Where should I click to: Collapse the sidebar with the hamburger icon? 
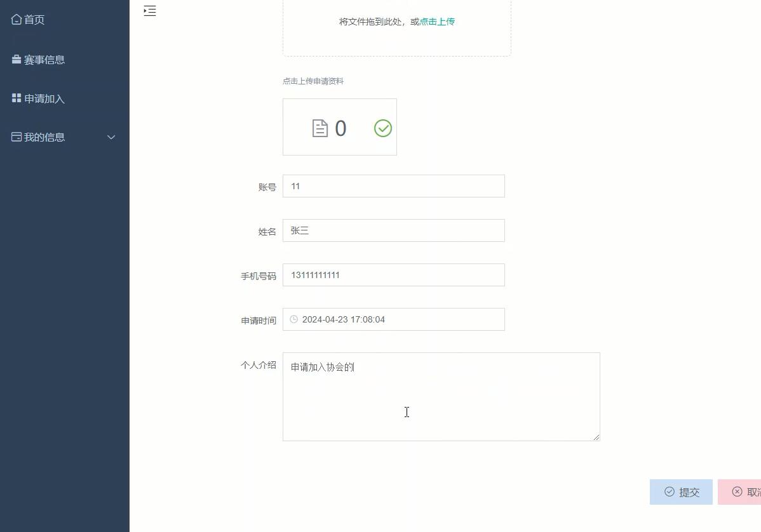click(150, 11)
